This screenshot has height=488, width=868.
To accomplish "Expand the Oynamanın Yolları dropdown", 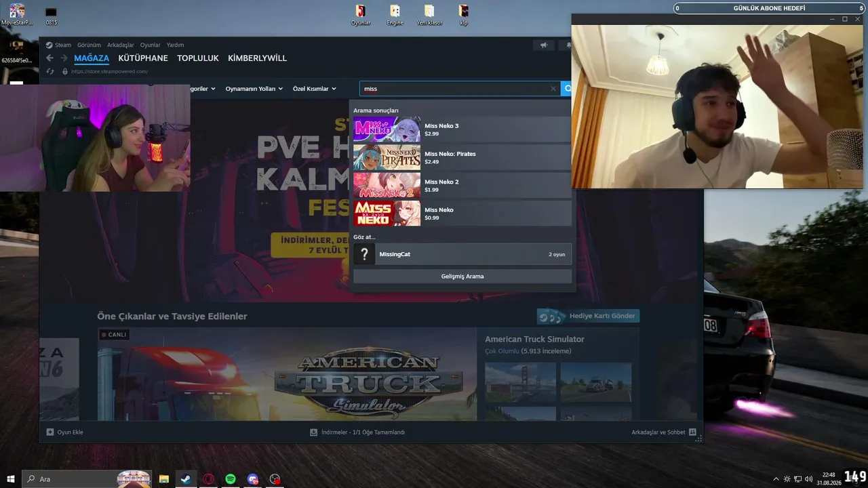I will (254, 89).
